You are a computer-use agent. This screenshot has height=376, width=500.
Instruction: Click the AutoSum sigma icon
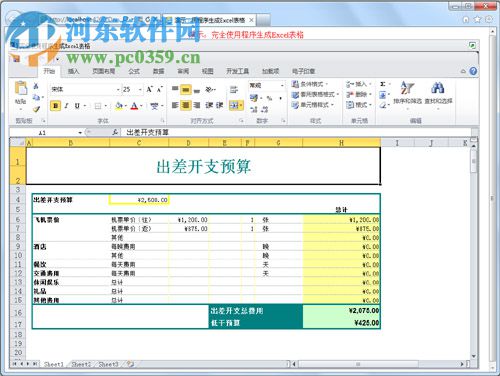point(383,84)
